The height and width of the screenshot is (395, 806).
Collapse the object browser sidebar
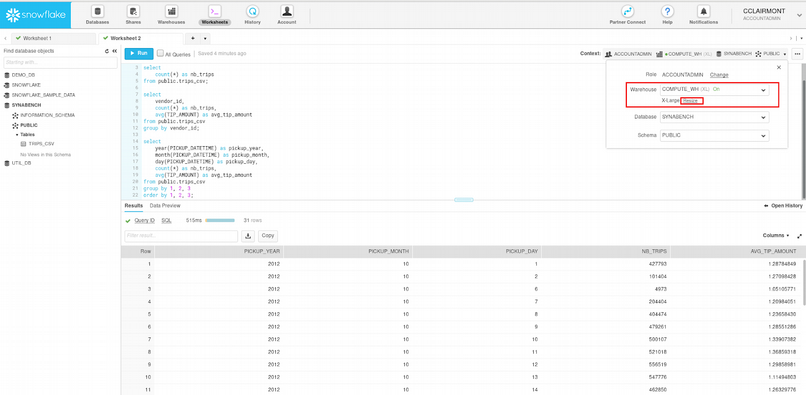coord(115,51)
